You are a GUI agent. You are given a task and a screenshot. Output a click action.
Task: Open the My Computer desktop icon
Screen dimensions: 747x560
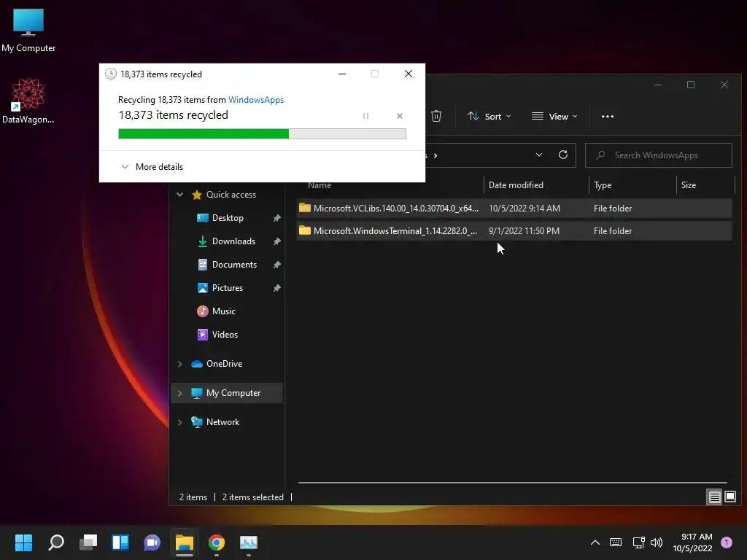[x=28, y=31]
